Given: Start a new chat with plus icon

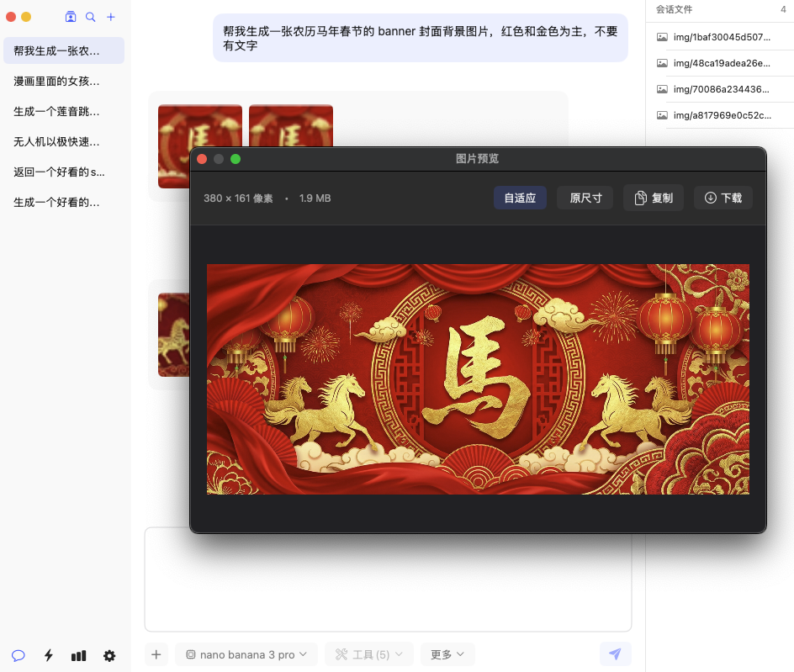Looking at the screenshot, I should coord(111,17).
